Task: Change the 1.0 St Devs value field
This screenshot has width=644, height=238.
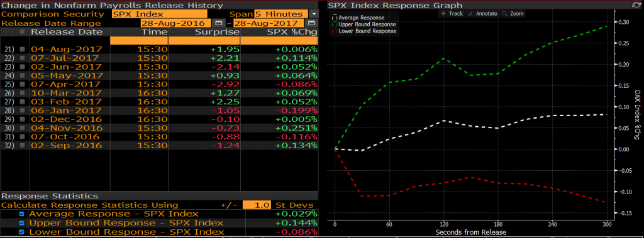Action: coord(257,205)
